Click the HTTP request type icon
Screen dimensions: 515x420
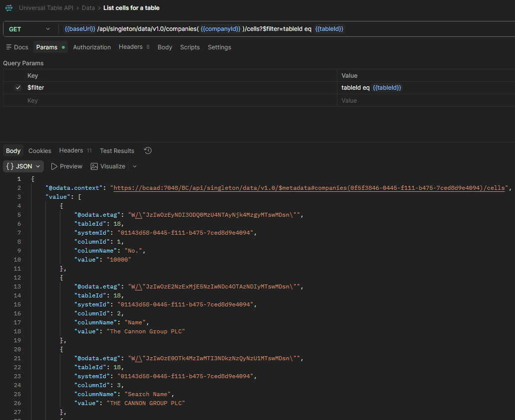pos(9,8)
